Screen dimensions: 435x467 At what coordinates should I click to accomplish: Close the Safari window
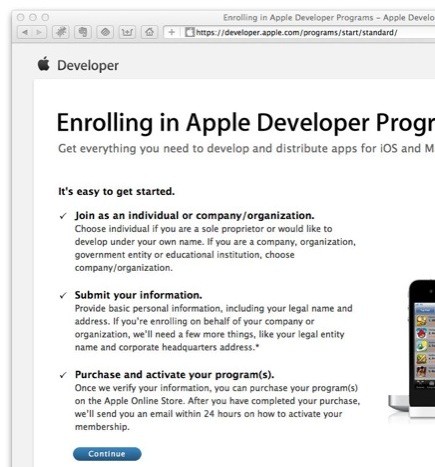21,17
